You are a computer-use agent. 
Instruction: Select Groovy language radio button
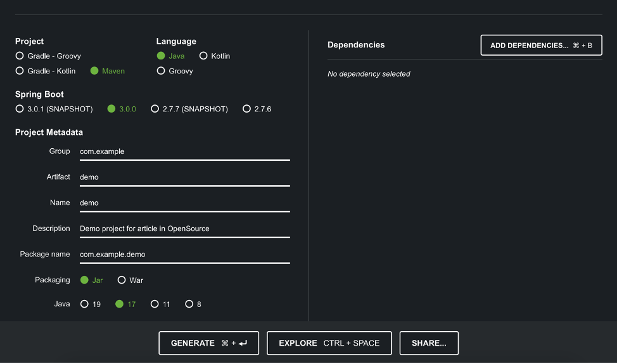(161, 71)
